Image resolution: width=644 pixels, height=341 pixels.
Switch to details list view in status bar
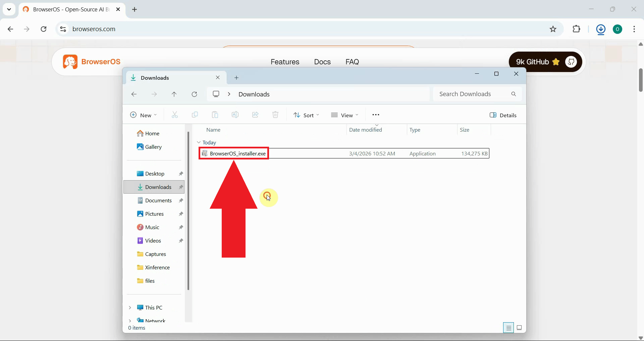click(x=508, y=328)
